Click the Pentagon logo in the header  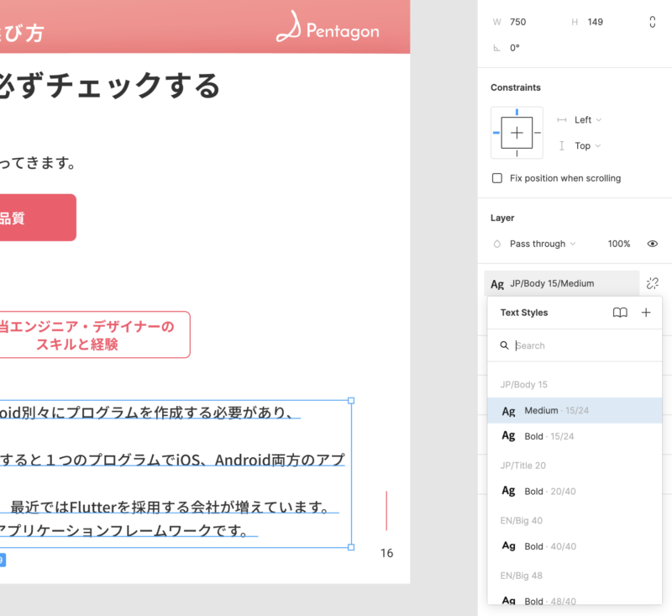coord(328,29)
